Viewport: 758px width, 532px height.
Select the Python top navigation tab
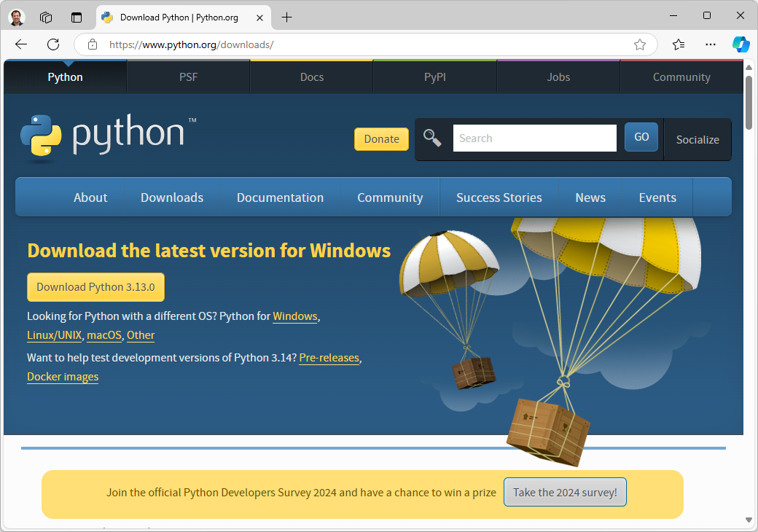66,77
